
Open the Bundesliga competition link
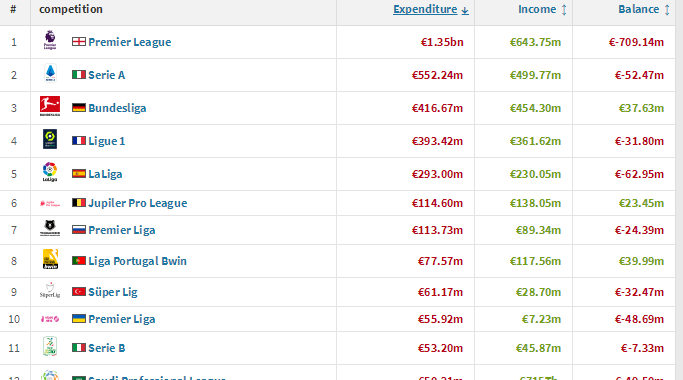pos(117,108)
